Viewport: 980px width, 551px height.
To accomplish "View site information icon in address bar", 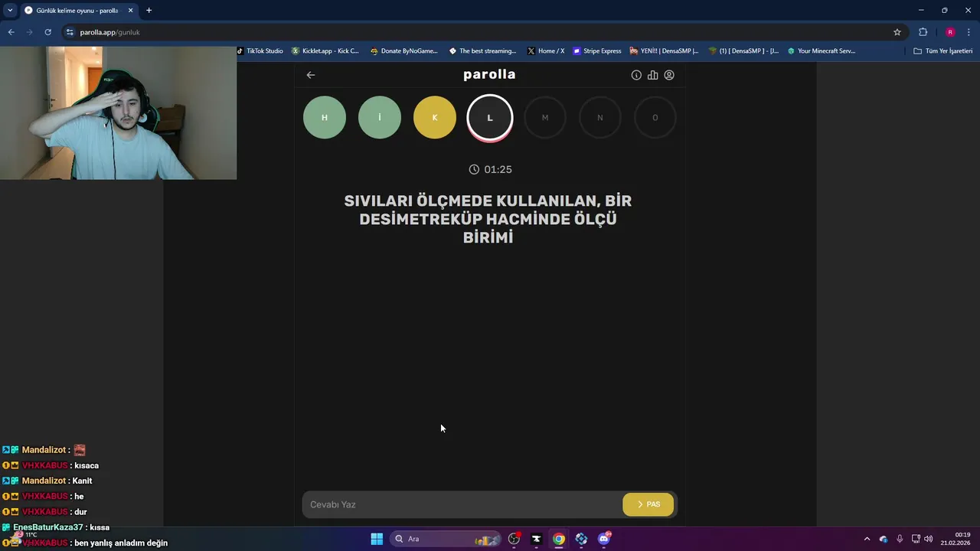I will point(70,32).
